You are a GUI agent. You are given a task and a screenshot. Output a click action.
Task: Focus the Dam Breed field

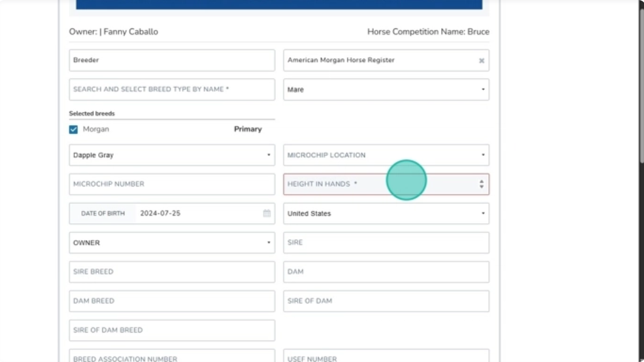click(x=172, y=301)
